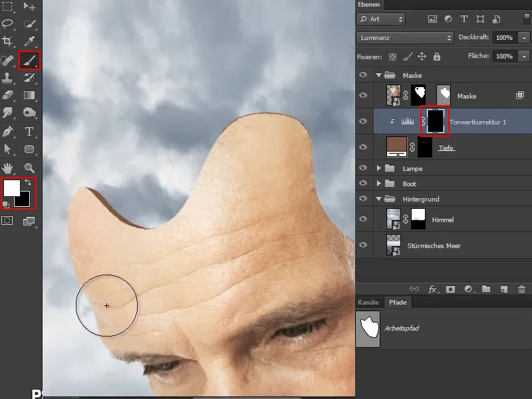Viewport: 532px width, 399px height.
Task: Open the layer filter type dropdown Art
Action: tap(380, 19)
